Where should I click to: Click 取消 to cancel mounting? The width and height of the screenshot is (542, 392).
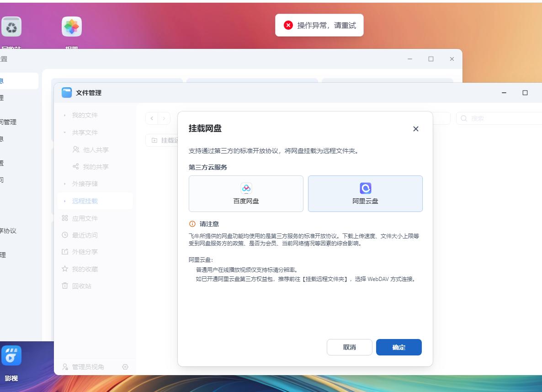(x=350, y=347)
